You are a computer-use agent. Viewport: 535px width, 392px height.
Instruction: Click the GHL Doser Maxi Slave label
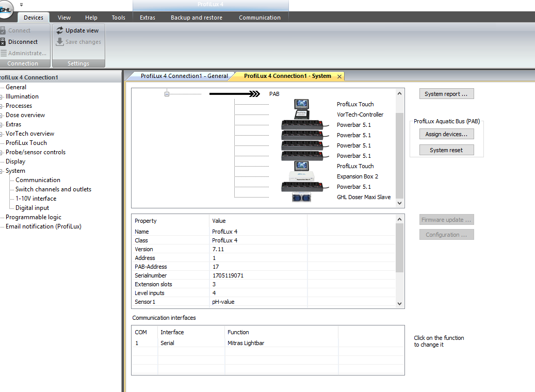pos(364,197)
